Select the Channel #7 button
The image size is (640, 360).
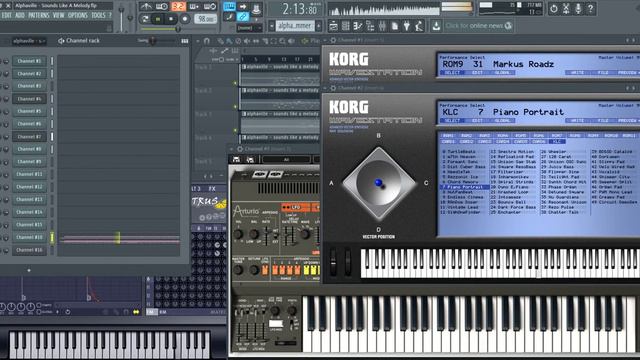(x=29, y=137)
